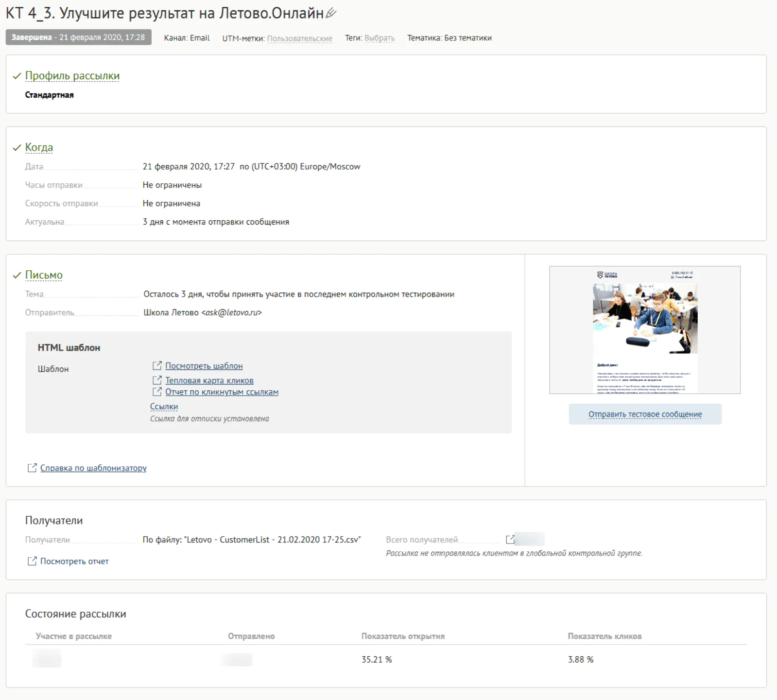Image resolution: width=777 pixels, height=700 pixels.
Task: Click the Ссылка для отписки установлена note
Action: point(209,419)
